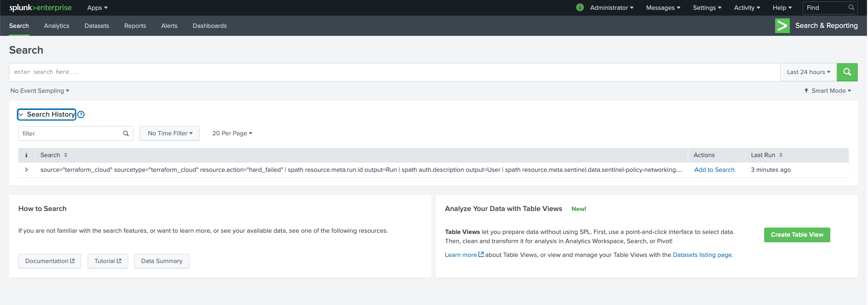Image resolution: width=868 pixels, height=305 pixels.
Task: Click the Search History help question icon
Action: (x=81, y=115)
